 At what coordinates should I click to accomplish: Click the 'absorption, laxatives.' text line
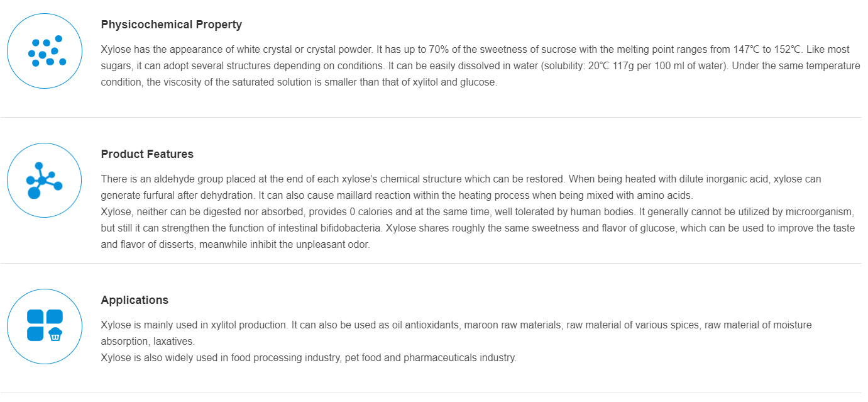point(148,341)
